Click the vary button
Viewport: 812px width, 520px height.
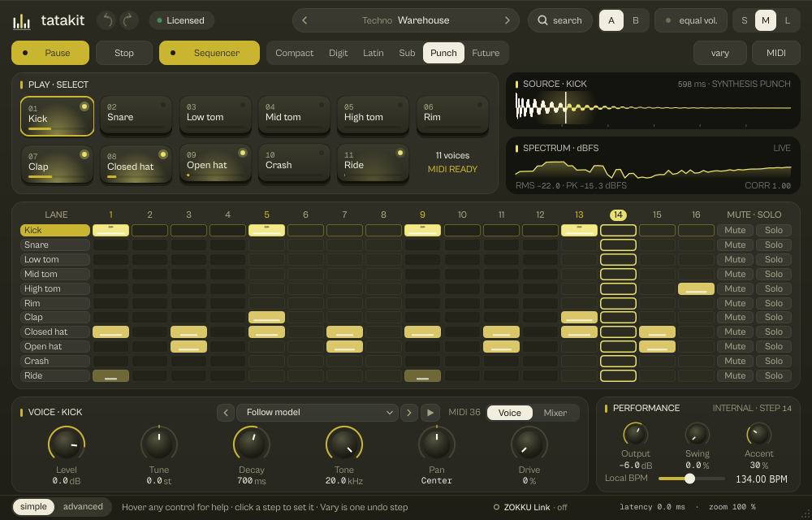click(719, 53)
